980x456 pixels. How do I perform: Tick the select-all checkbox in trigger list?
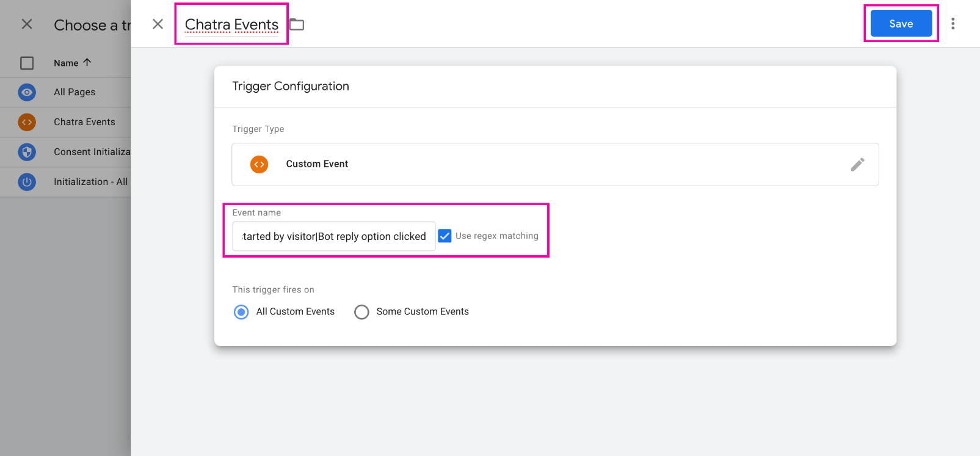[x=27, y=63]
